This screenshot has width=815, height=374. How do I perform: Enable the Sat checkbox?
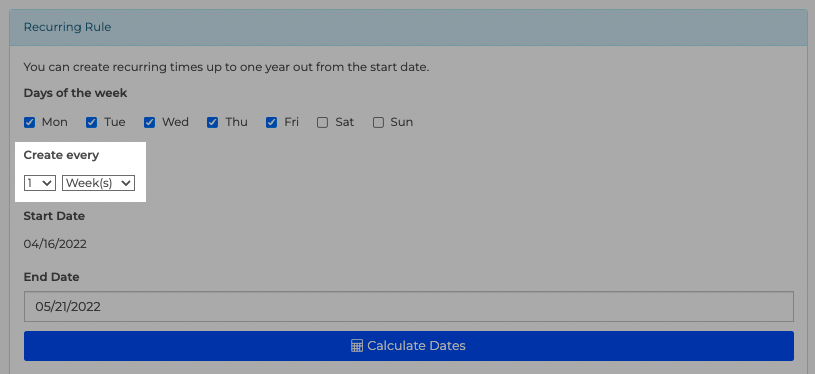[323, 123]
